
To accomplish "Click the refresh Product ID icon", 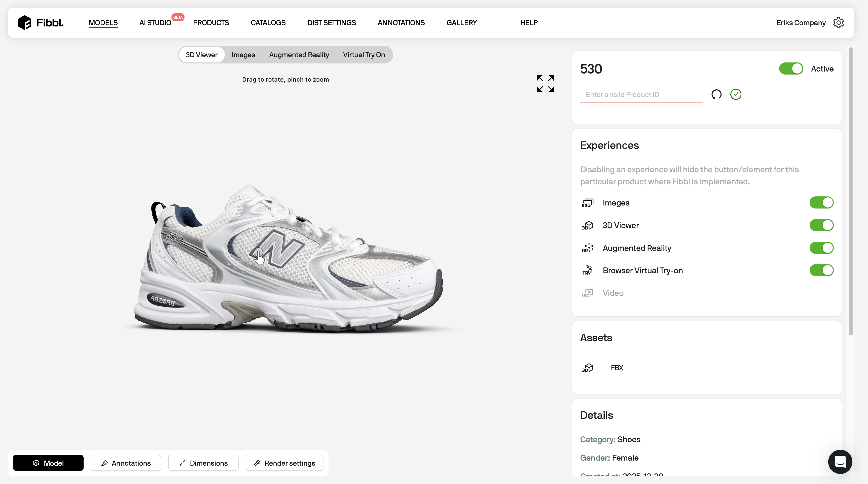I will [x=716, y=94].
